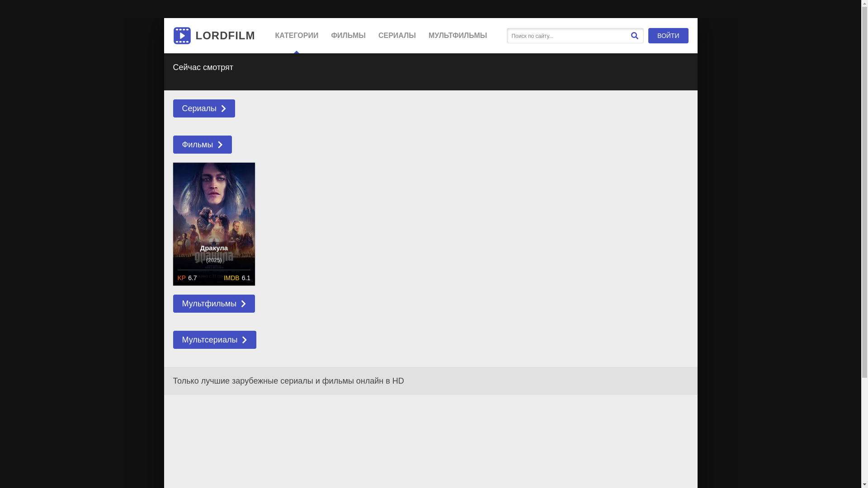
Task: Click the chevron arrow on Сериалы button
Action: pyautogui.click(x=223, y=108)
